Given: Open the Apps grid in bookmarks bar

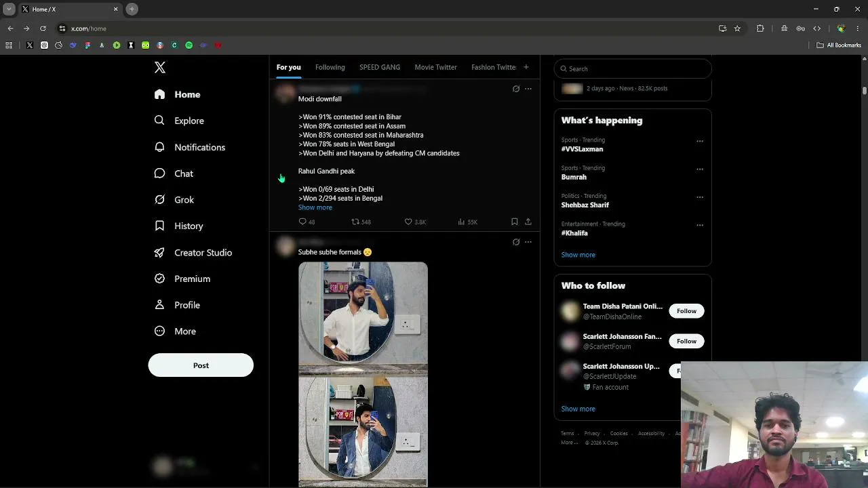Looking at the screenshot, I should coord(9,45).
